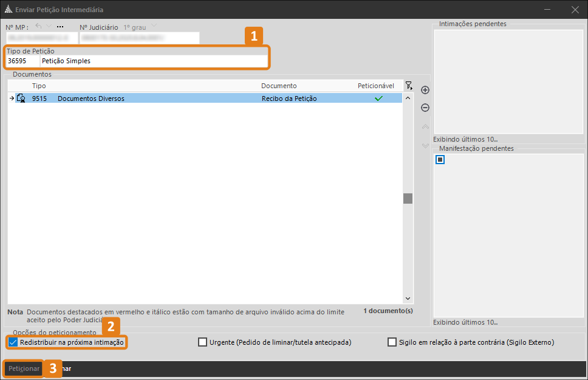Uncheck Redistribuir na próxima intimação
This screenshot has height=380, width=588.
pyautogui.click(x=13, y=342)
